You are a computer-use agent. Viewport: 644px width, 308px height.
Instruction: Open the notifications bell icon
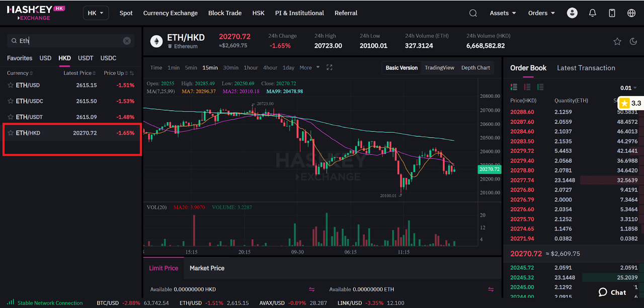pyautogui.click(x=592, y=13)
